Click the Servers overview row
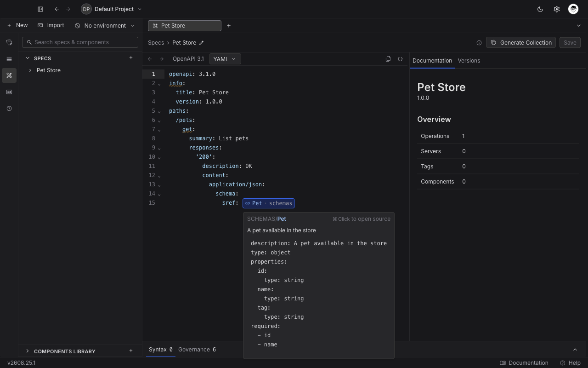 [498, 151]
